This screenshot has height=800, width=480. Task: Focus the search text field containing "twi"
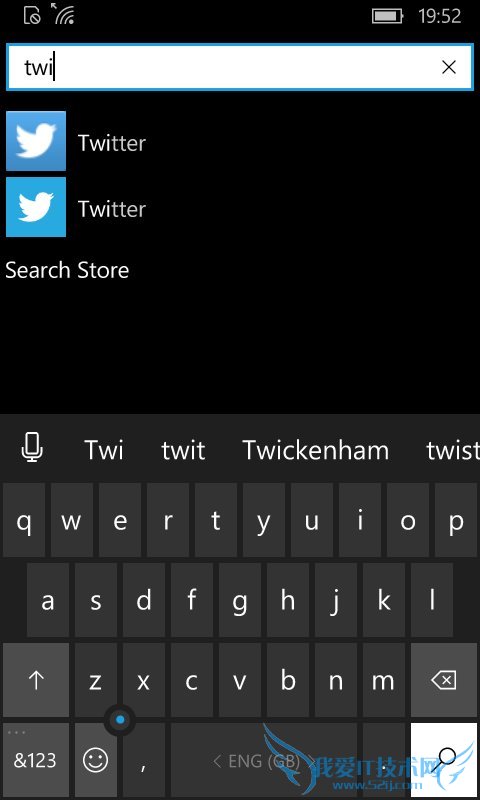coord(240,67)
